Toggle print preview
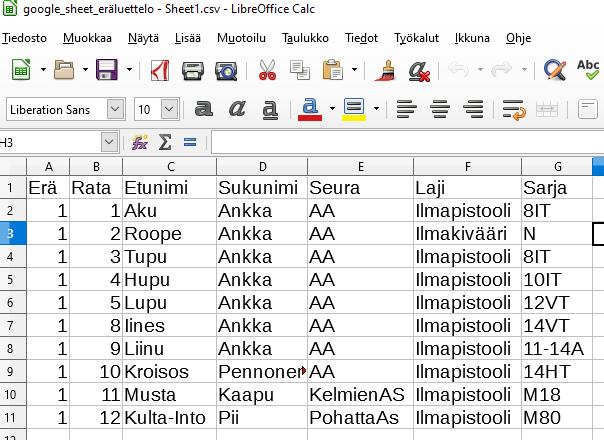 point(226,71)
